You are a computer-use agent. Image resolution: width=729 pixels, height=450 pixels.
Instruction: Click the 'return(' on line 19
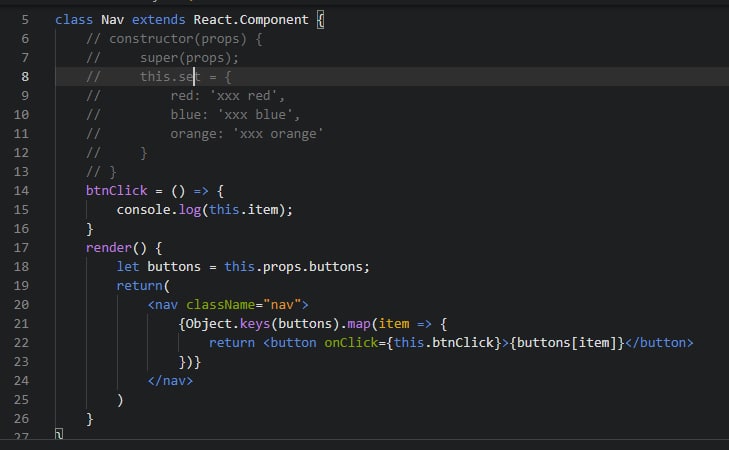tap(143, 286)
